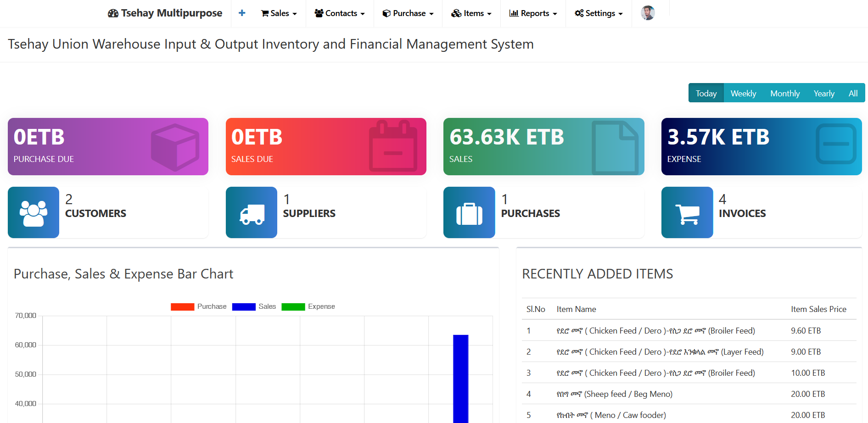
Task: Expand the Reports dropdown menu
Action: [x=533, y=13]
